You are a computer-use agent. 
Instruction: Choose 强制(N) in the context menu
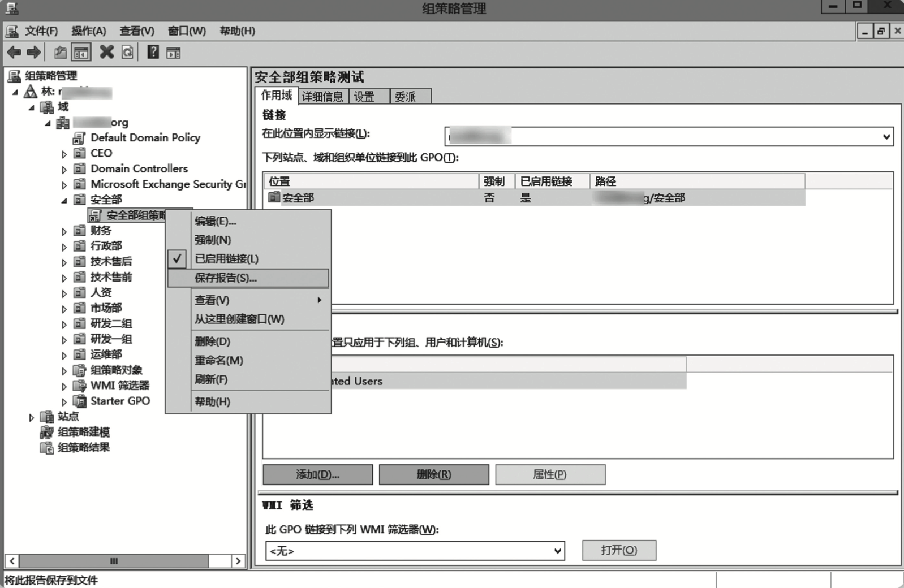(248, 240)
